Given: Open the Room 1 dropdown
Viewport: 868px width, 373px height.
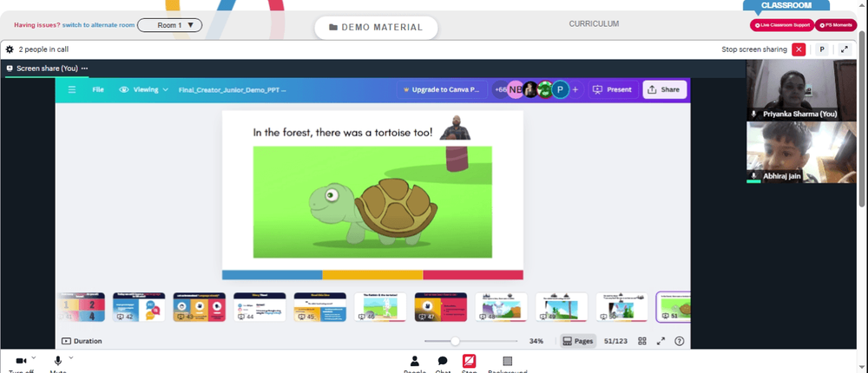Looking at the screenshot, I should click(x=169, y=25).
